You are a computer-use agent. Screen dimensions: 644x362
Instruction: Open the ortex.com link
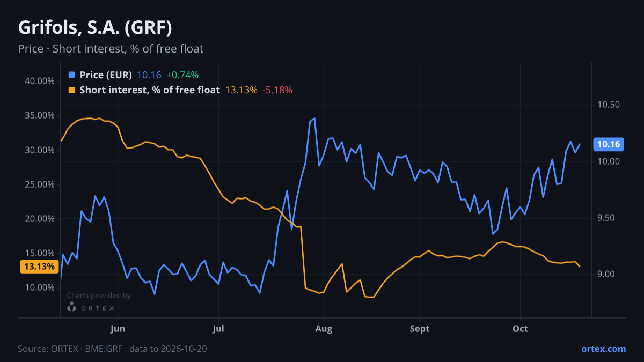click(603, 349)
